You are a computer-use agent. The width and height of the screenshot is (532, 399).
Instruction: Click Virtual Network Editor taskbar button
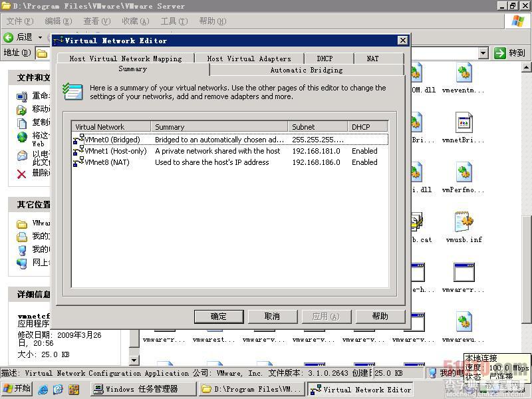coord(361,390)
